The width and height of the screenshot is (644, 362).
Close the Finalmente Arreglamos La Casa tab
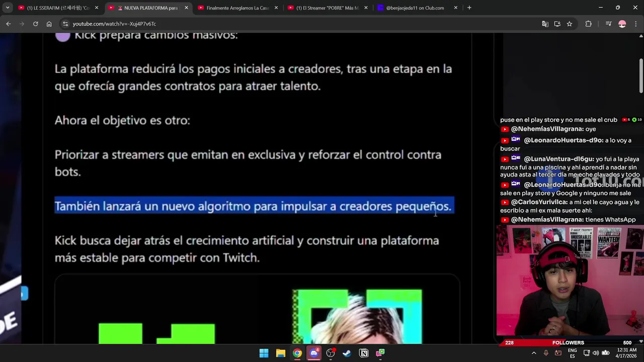click(x=276, y=8)
